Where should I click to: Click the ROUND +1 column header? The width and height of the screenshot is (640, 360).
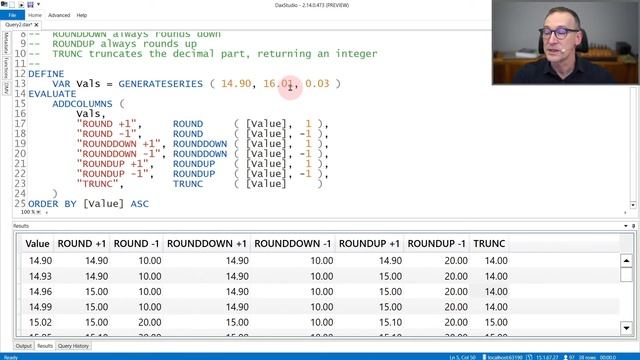coord(82,244)
